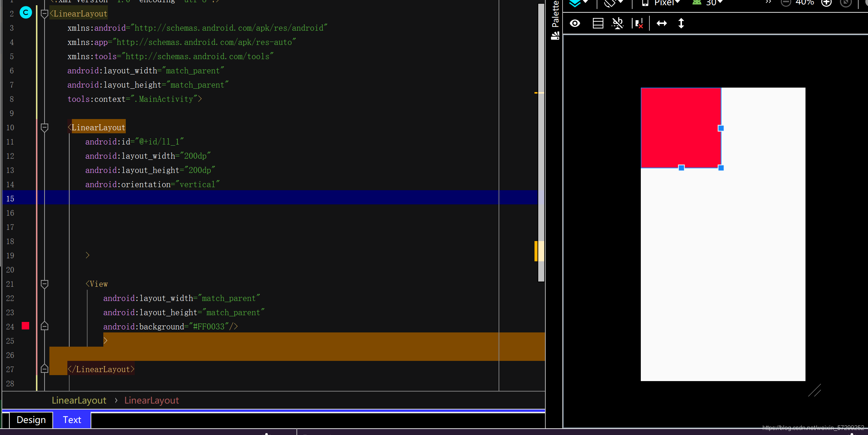Click the root <LinearLayout tag on line 2

tap(79, 14)
